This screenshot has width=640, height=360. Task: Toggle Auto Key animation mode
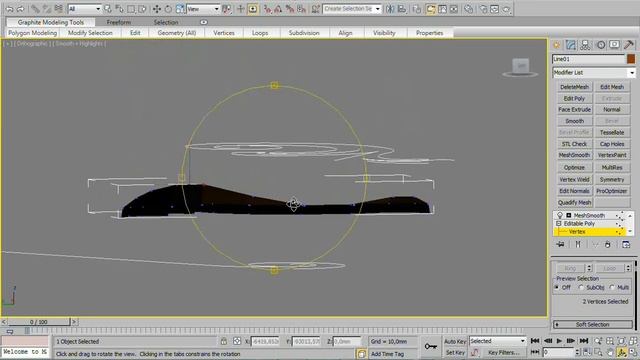(455, 341)
